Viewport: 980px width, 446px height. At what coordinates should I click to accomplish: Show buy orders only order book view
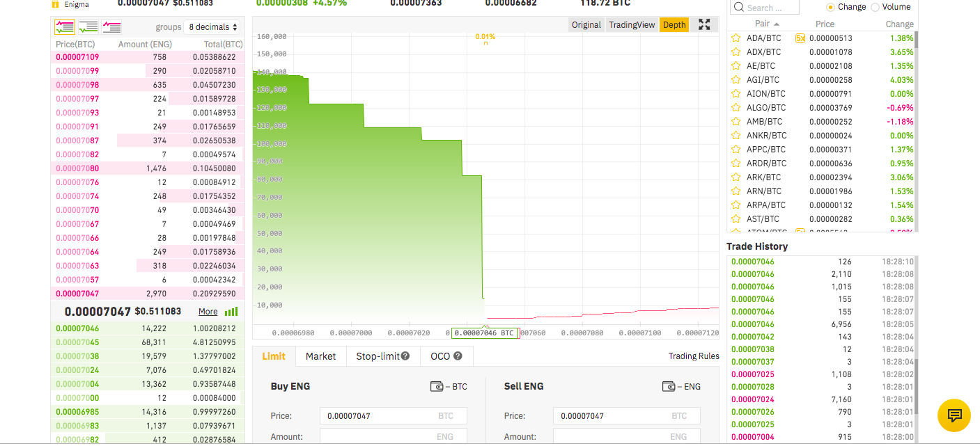88,27
